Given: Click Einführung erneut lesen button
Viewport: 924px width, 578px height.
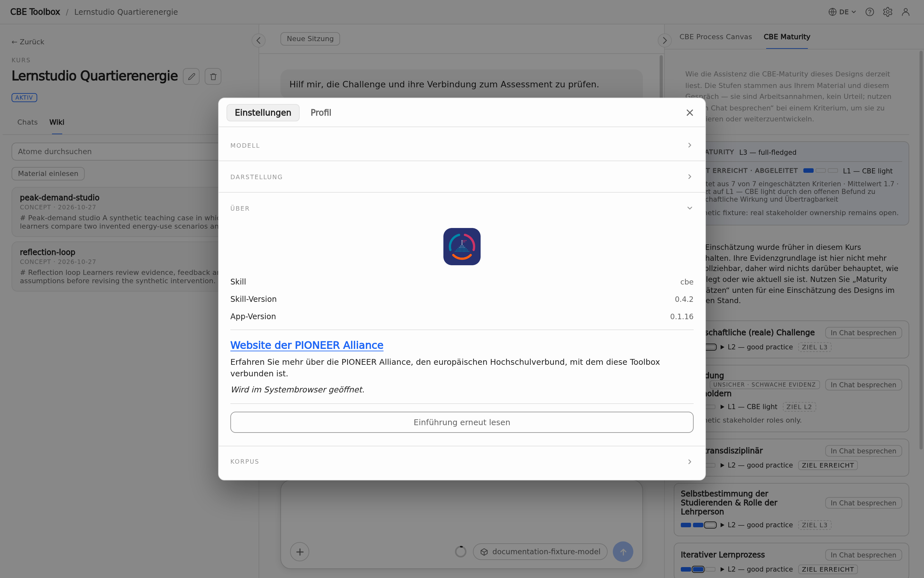Looking at the screenshot, I should click(x=462, y=422).
